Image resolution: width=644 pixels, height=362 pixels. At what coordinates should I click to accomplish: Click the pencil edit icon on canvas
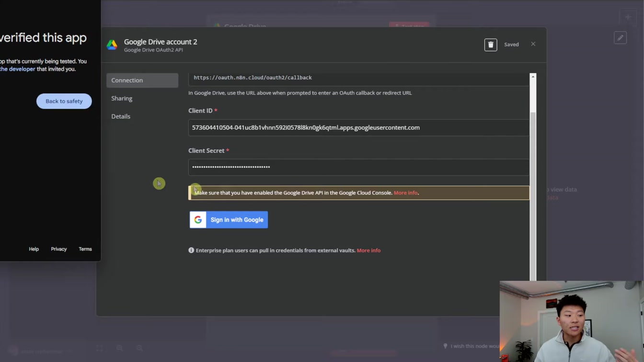(x=621, y=38)
